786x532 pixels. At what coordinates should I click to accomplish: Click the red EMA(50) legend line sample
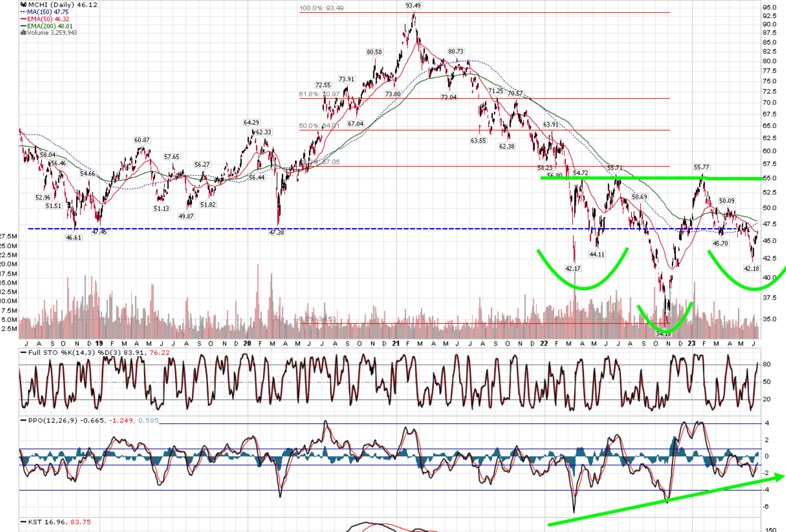coord(23,19)
